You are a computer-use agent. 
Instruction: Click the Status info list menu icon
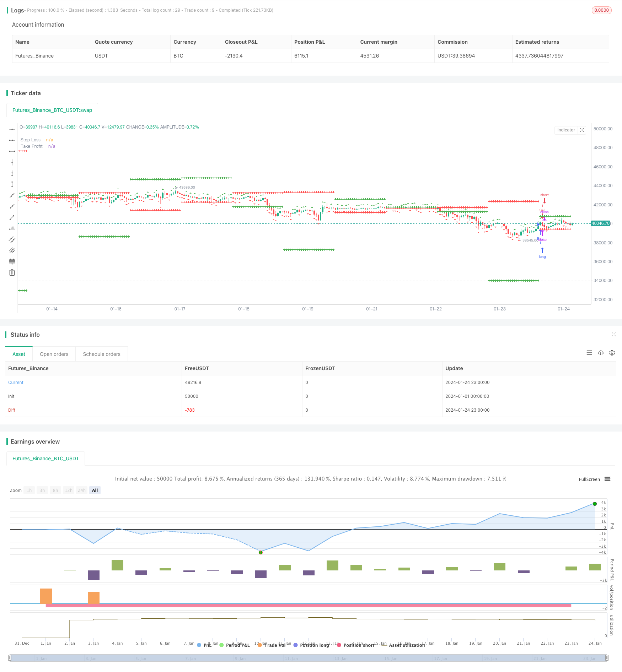pyautogui.click(x=589, y=353)
